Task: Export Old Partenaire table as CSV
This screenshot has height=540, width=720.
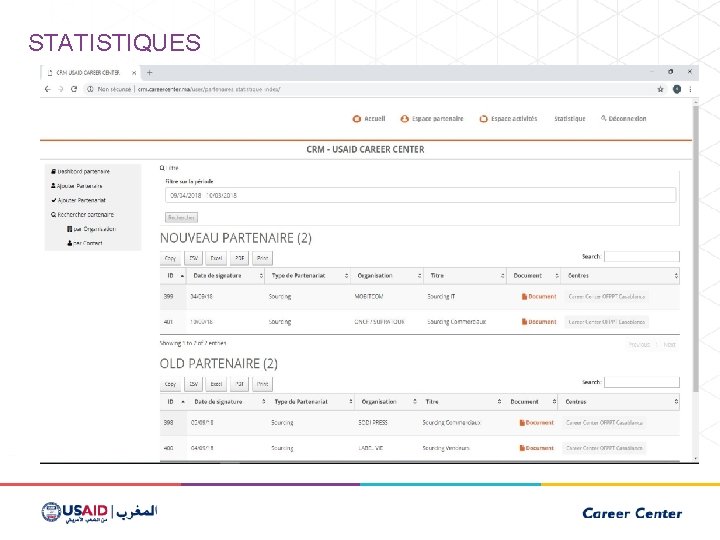Action: [x=194, y=384]
